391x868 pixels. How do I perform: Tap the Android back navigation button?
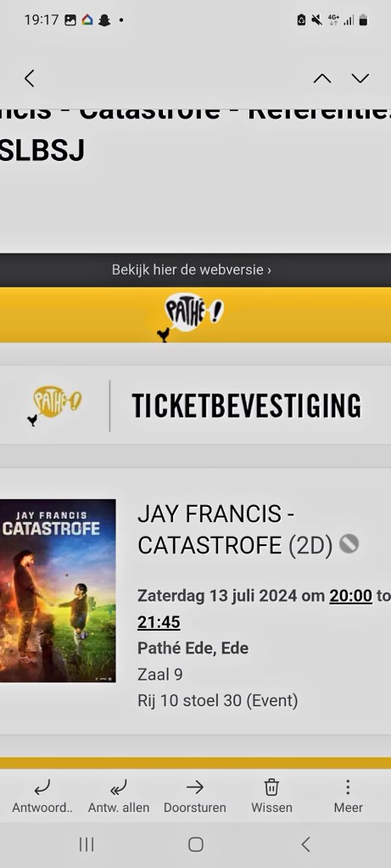coord(305,844)
